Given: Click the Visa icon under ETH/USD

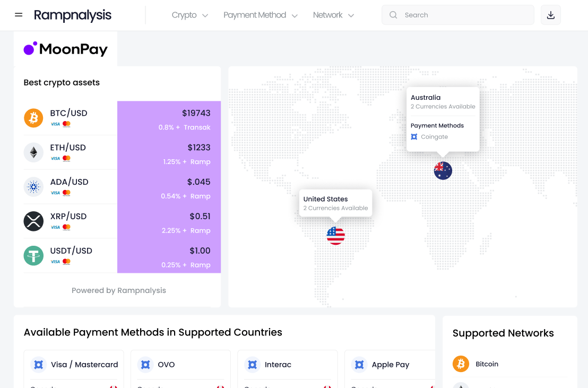Looking at the screenshot, I should tap(56, 158).
